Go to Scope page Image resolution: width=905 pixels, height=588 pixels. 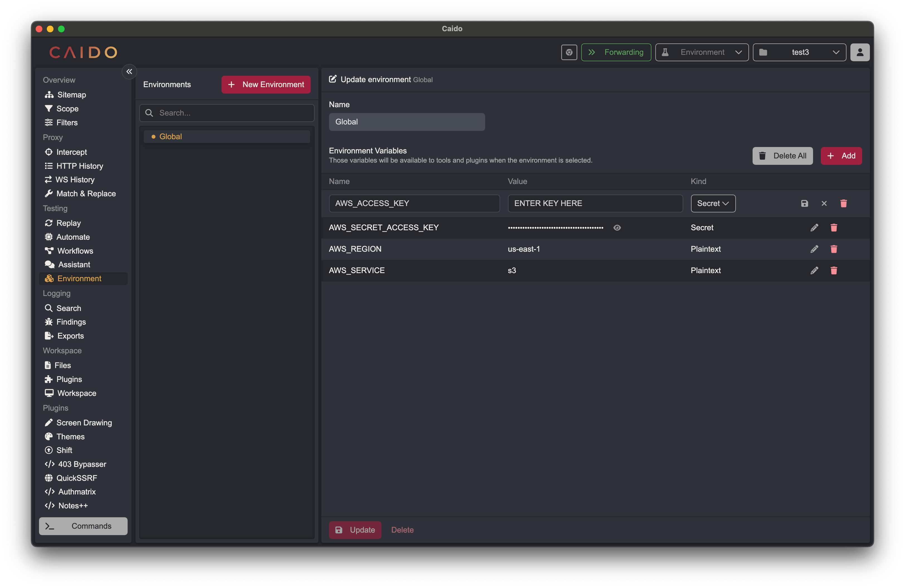(x=83, y=109)
